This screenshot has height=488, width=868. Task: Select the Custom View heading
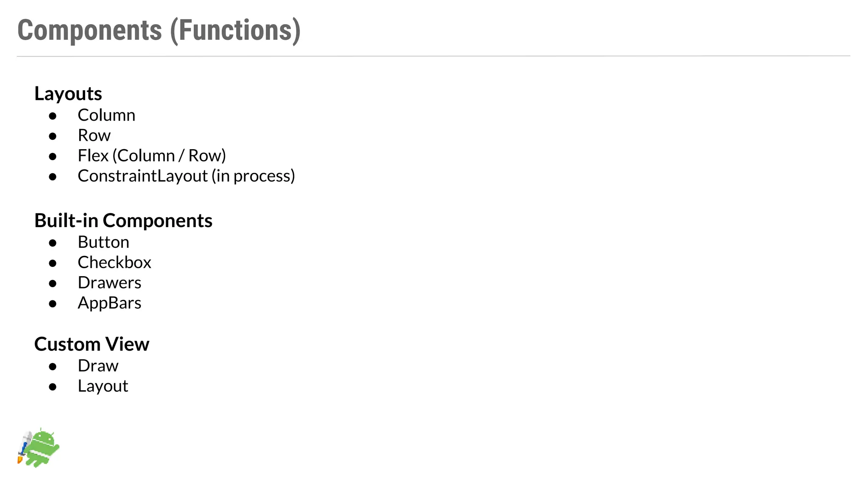pyautogui.click(x=92, y=344)
